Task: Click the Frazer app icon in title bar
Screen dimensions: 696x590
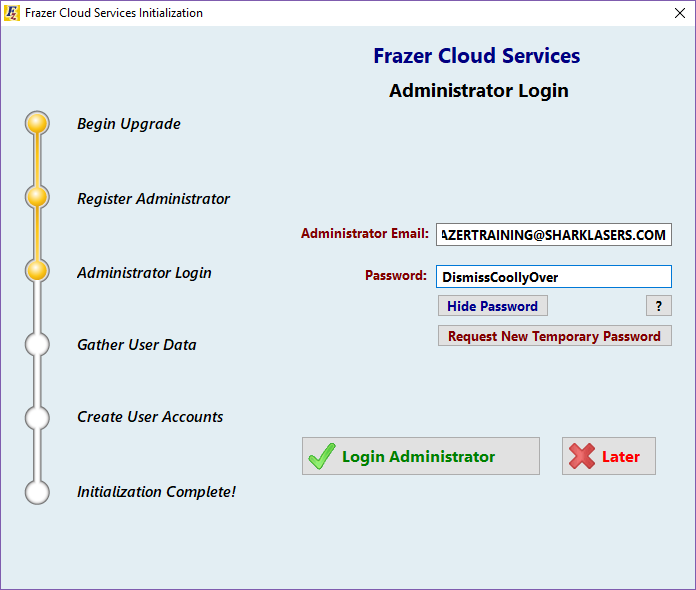Action: [12, 13]
